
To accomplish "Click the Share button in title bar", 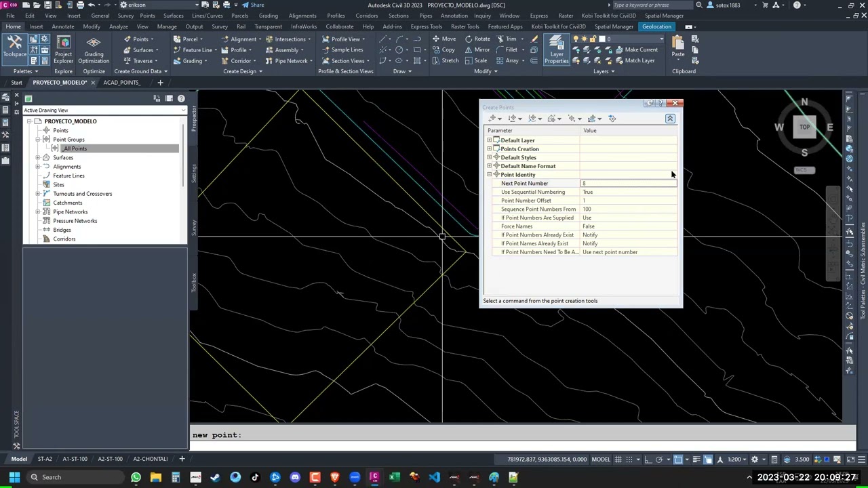I will point(253,5).
